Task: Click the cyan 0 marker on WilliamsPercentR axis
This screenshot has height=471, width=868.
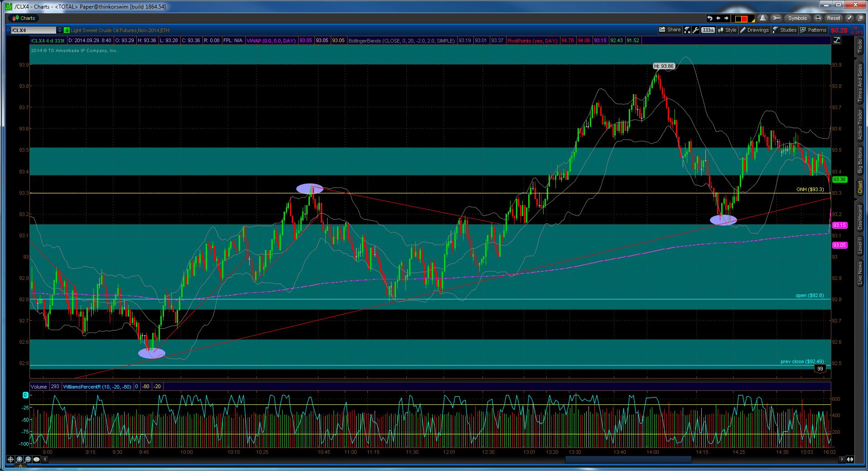Action: 25,395
